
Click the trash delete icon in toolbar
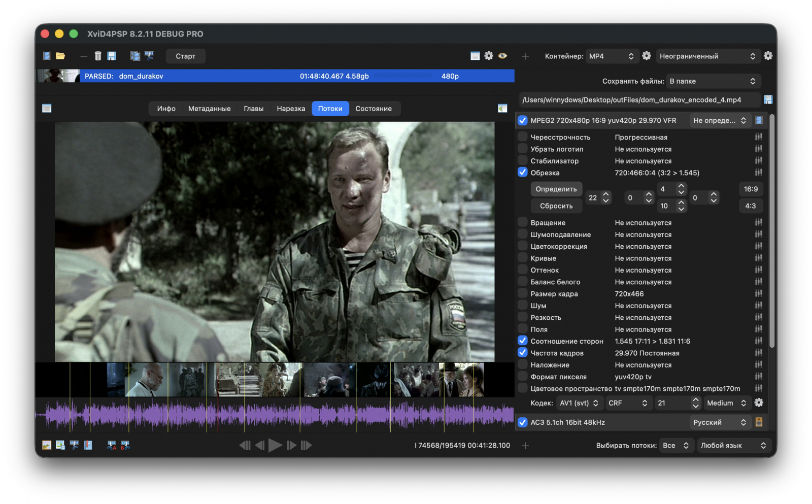(98, 56)
